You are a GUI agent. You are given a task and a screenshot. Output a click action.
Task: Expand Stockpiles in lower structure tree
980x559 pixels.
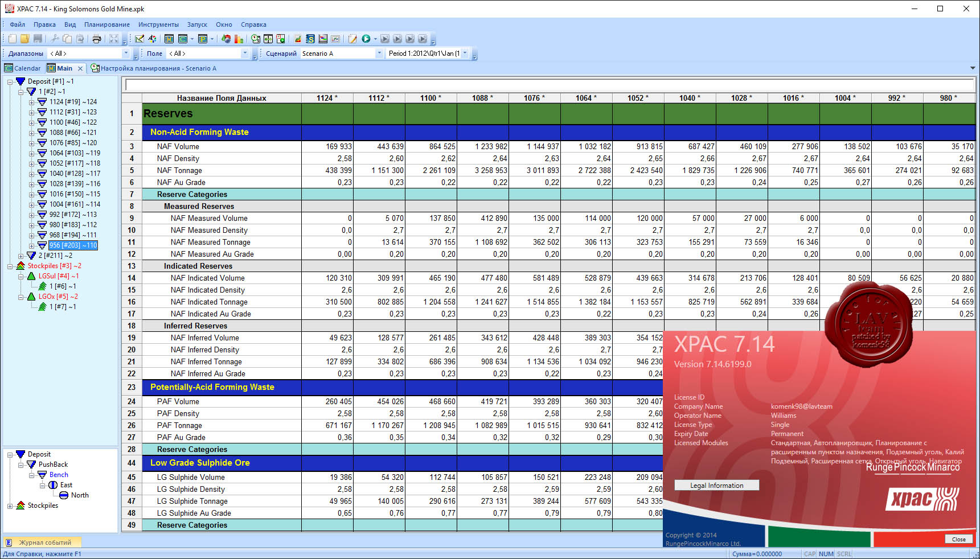tap(10, 505)
